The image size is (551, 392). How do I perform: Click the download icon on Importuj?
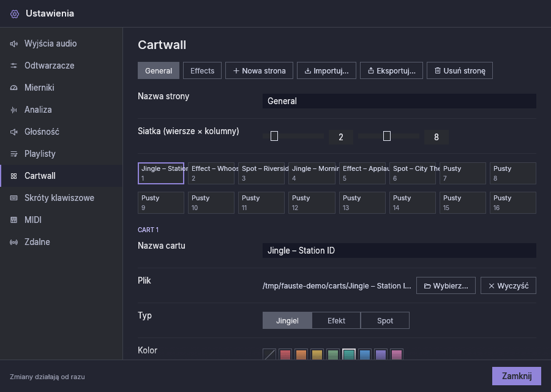coord(308,71)
